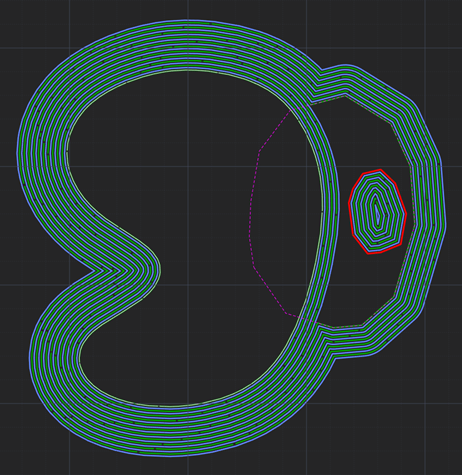Click the grid intersection inside the upper hollow
462x475 pixels.
(x=188, y=166)
